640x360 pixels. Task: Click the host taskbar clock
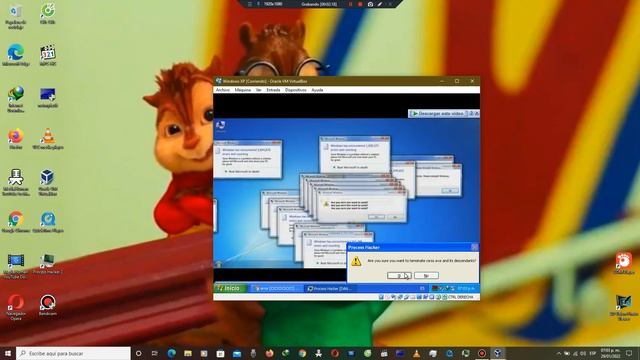(610, 353)
